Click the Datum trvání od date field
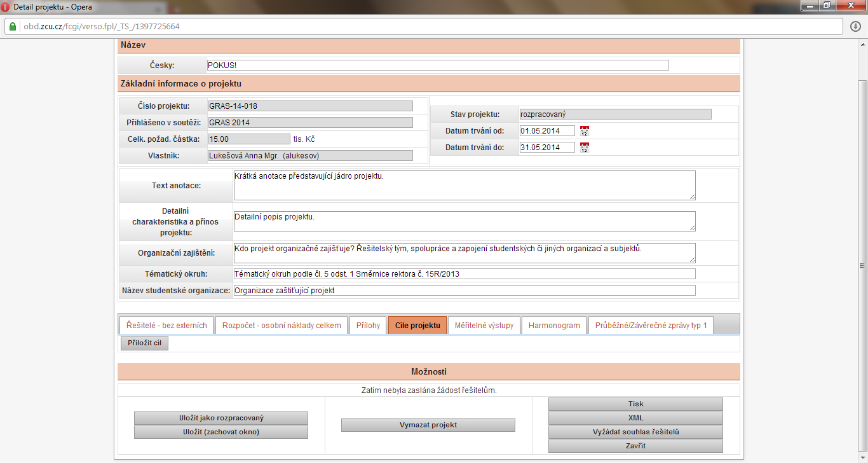868x463 pixels. pos(547,131)
